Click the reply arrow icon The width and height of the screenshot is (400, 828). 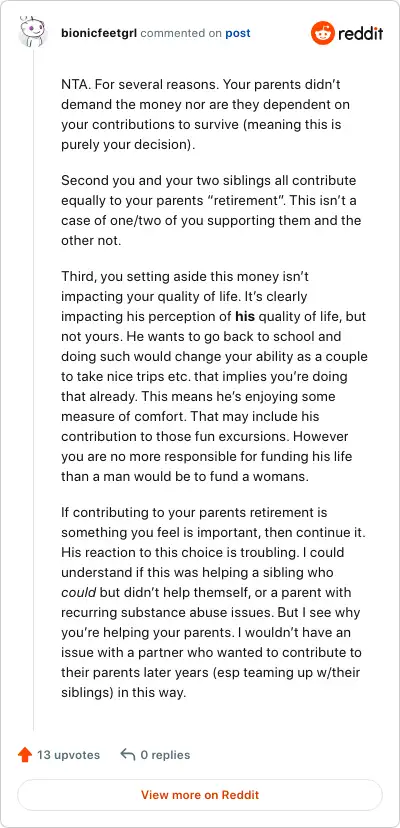[x=127, y=755]
